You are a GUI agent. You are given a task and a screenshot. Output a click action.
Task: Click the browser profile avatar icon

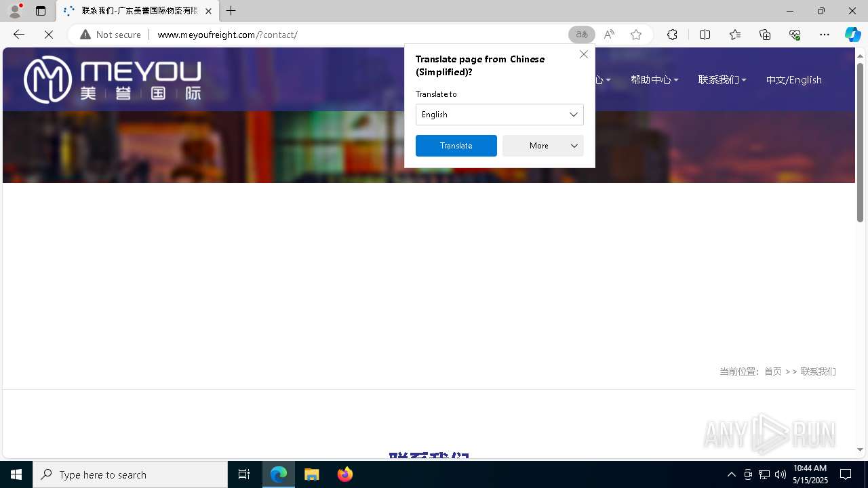(x=15, y=11)
